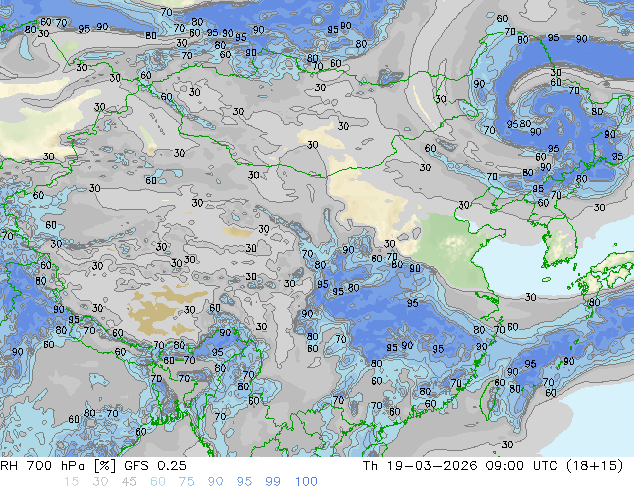Click the legend's 95 entry in bottom scale
This screenshot has height=490, width=634.
click(244, 482)
